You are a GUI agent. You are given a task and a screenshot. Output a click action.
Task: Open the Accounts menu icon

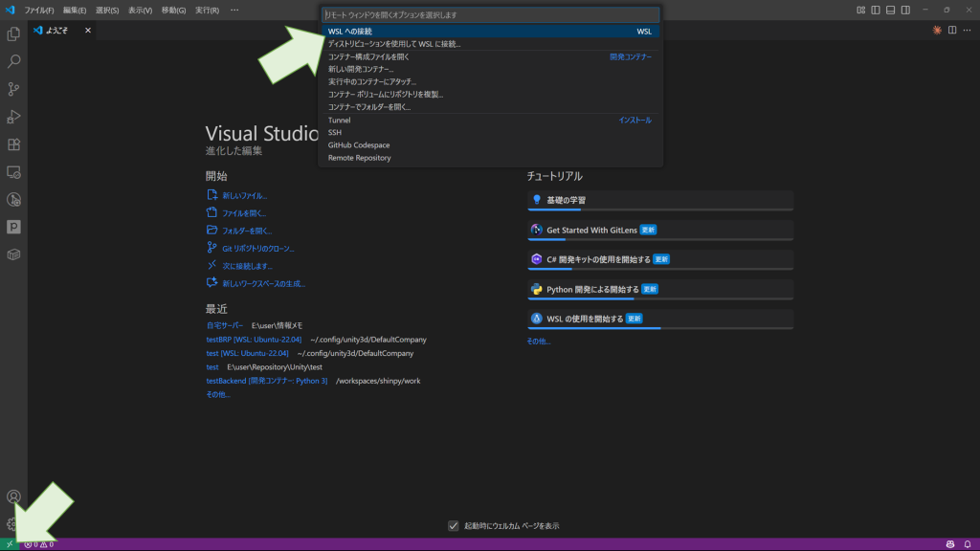pos(13,496)
